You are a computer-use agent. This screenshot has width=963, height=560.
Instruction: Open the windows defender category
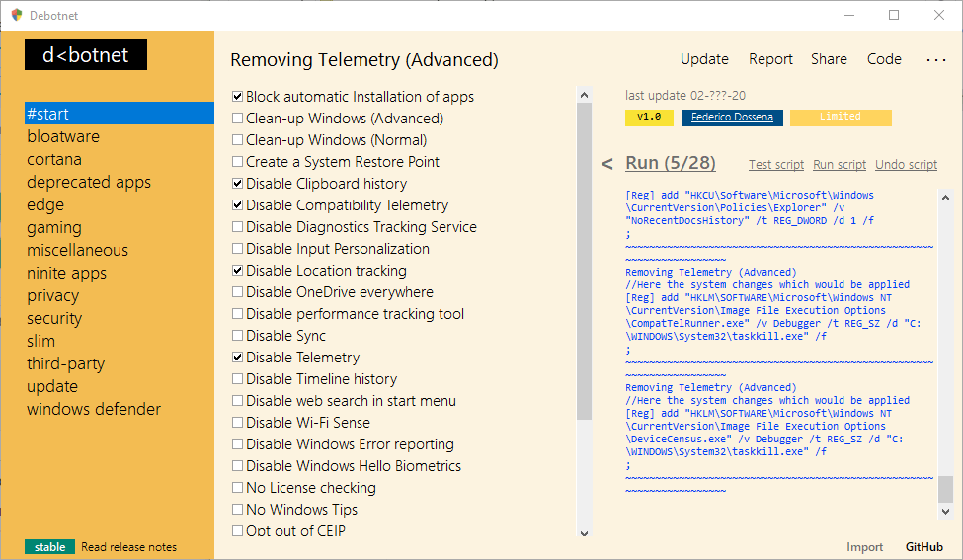click(x=94, y=409)
